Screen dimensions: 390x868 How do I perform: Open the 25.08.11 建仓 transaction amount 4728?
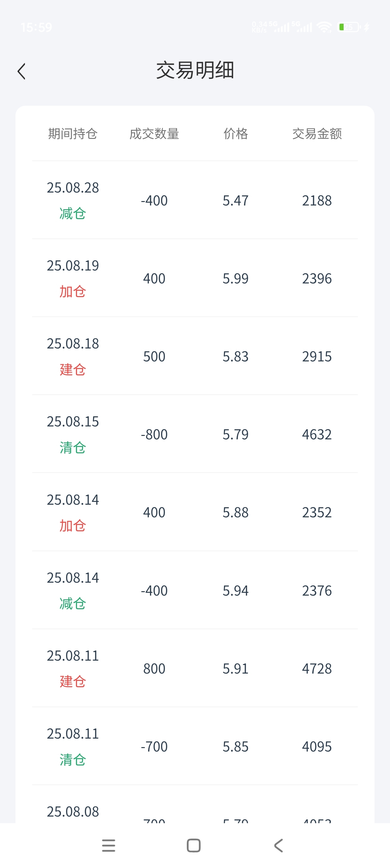point(317,669)
